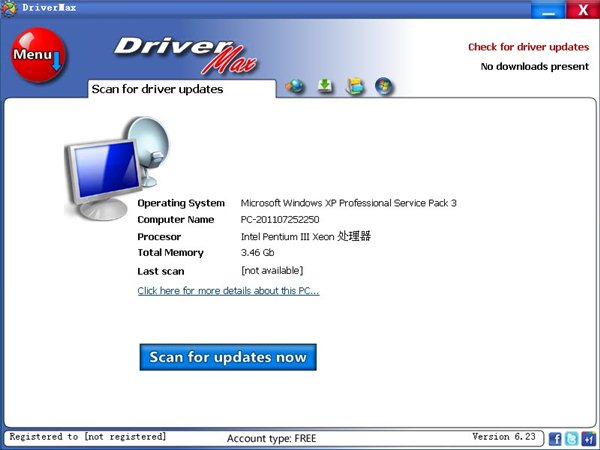The width and height of the screenshot is (600, 450).
Task: Click the globe icon tab
Action: tap(295, 86)
